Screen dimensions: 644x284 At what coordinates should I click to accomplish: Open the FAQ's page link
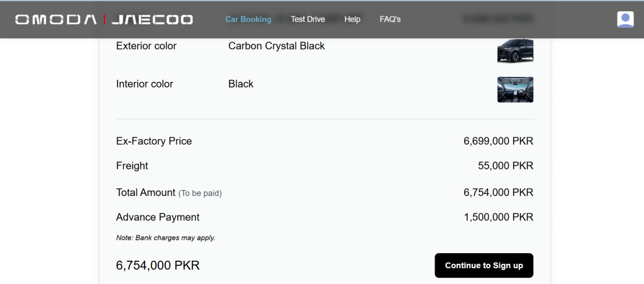pos(390,20)
